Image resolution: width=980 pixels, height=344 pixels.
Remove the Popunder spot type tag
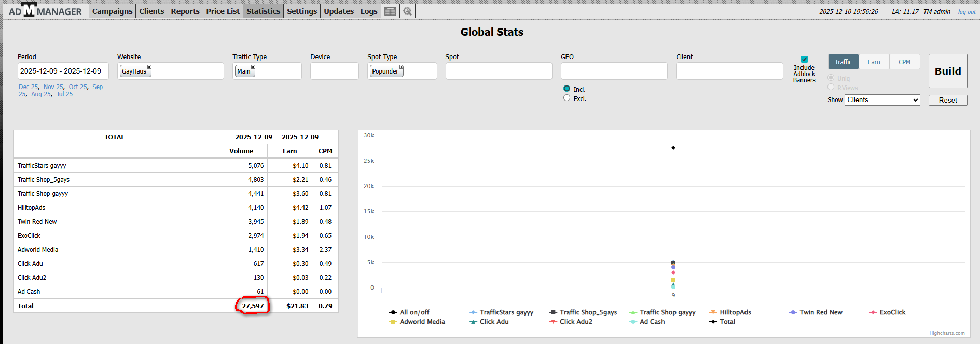[401, 67]
